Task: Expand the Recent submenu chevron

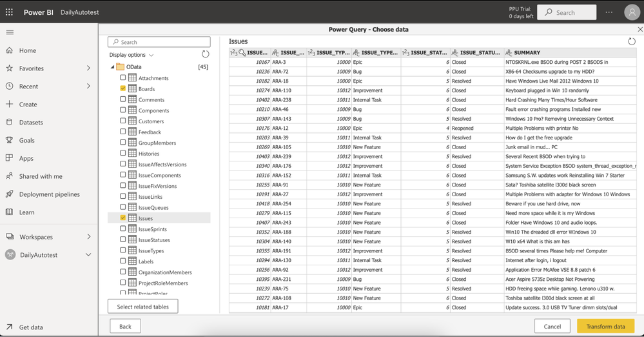Action: tap(88, 87)
